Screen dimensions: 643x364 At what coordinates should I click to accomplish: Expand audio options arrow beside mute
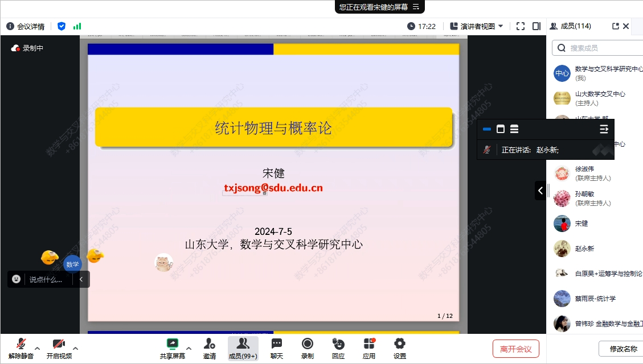coord(38,348)
